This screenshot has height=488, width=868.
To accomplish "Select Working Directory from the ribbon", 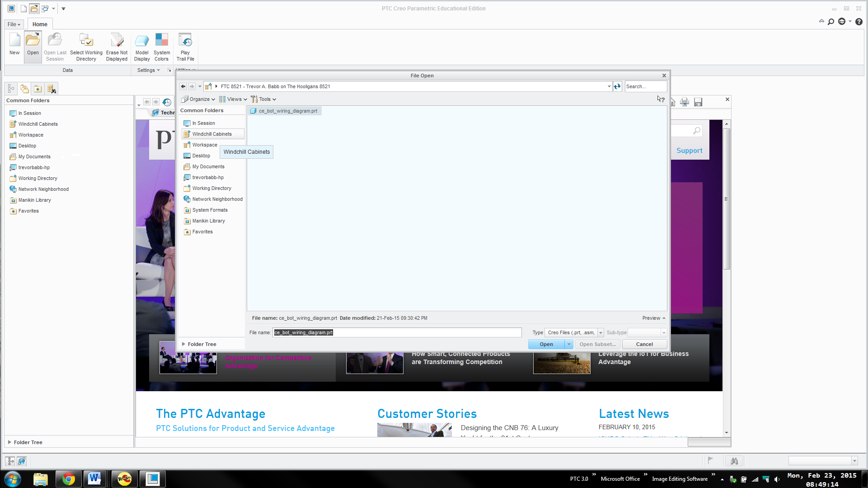I will pyautogui.click(x=86, y=47).
